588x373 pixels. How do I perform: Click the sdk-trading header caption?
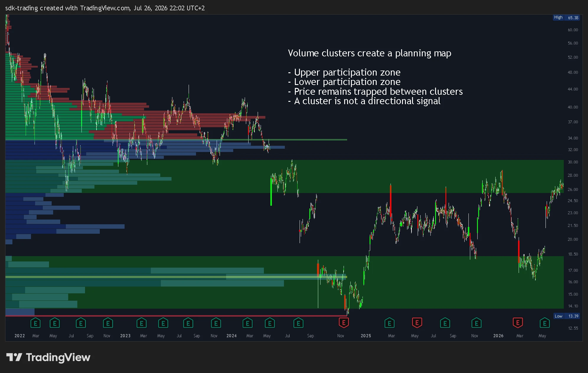pos(105,8)
